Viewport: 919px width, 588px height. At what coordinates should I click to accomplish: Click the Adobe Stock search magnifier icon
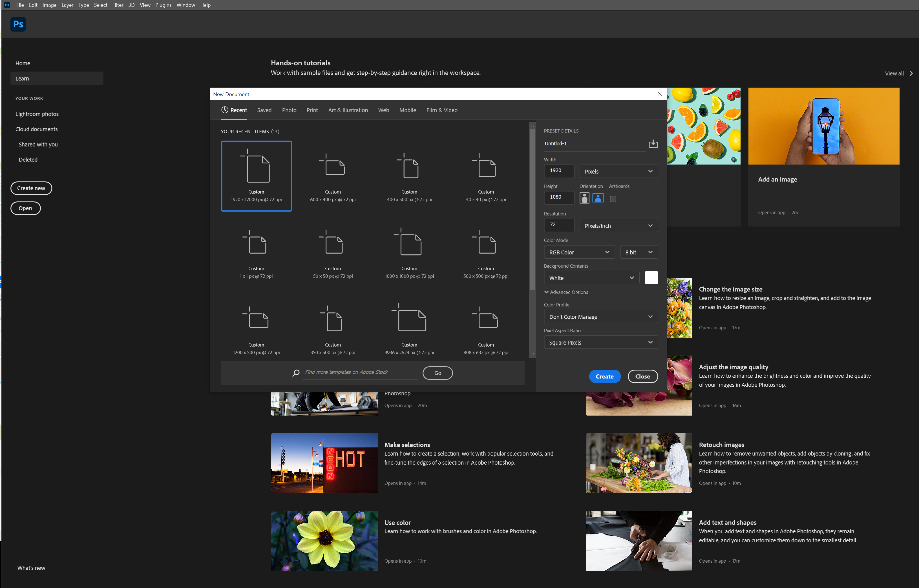pyautogui.click(x=296, y=373)
